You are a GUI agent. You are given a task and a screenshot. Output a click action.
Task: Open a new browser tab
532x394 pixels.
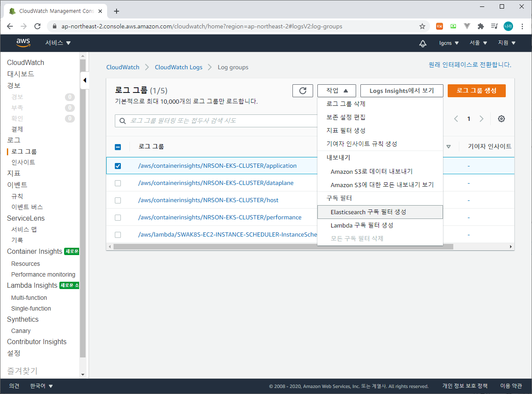tap(117, 11)
